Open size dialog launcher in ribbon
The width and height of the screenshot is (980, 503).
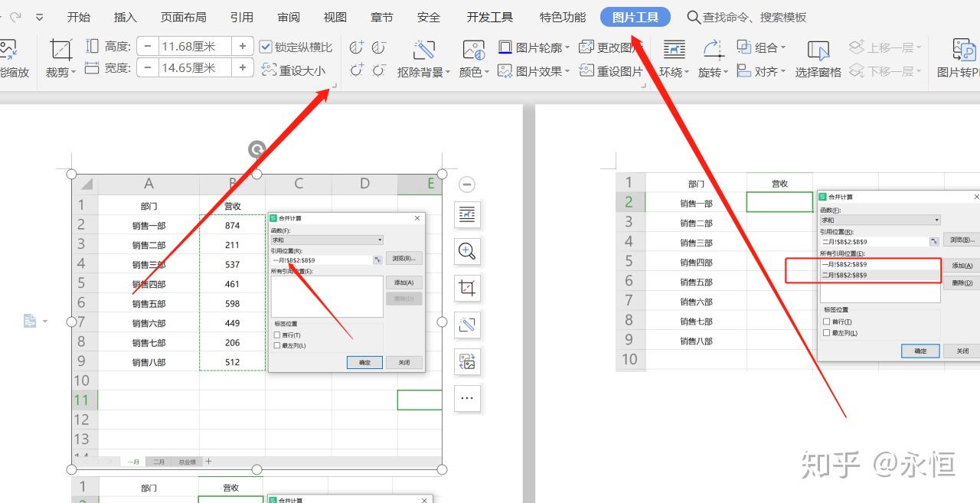point(334,87)
